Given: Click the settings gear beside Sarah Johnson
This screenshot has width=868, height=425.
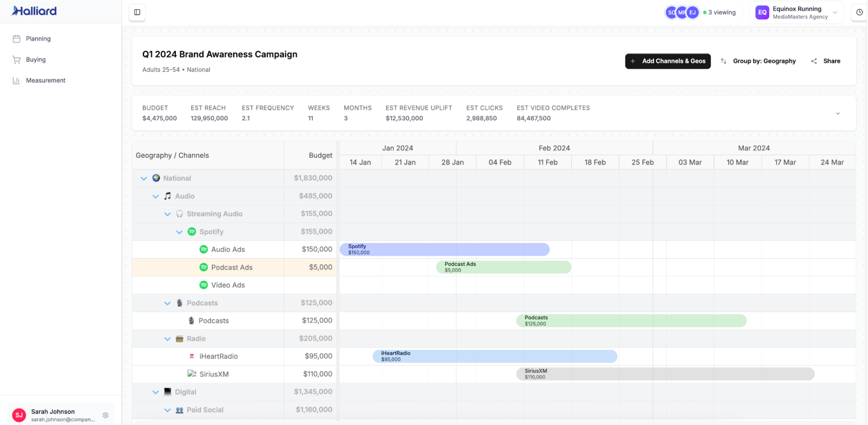Looking at the screenshot, I should (x=106, y=415).
